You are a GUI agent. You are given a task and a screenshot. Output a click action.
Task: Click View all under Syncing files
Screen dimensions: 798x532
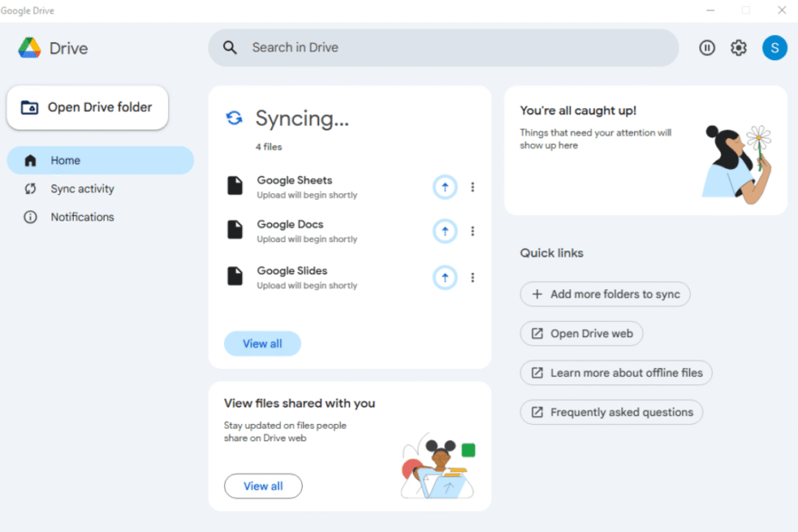coord(263,344)
